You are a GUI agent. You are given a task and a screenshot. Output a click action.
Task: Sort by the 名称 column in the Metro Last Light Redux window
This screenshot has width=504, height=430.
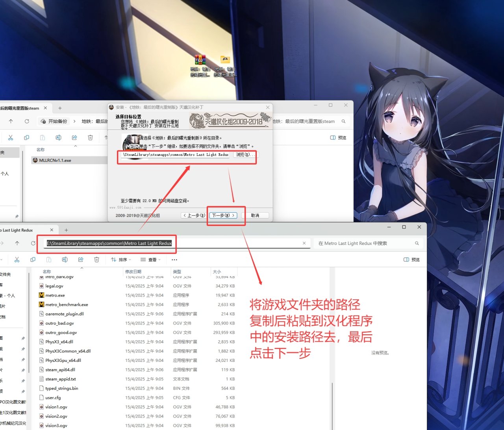tap(47, 272)
